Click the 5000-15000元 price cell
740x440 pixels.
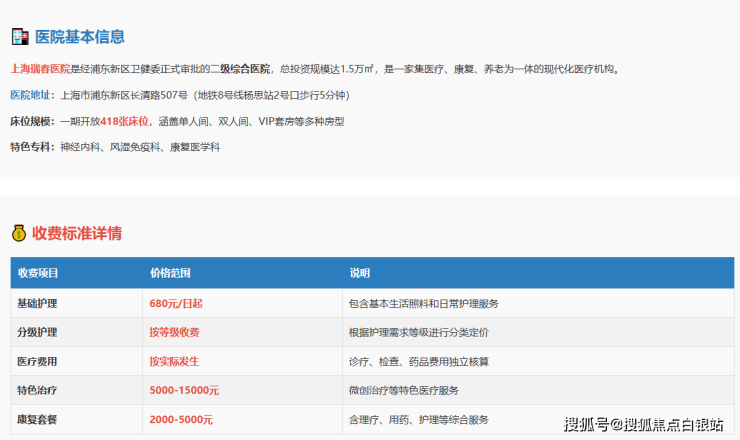tap(184, 390)
